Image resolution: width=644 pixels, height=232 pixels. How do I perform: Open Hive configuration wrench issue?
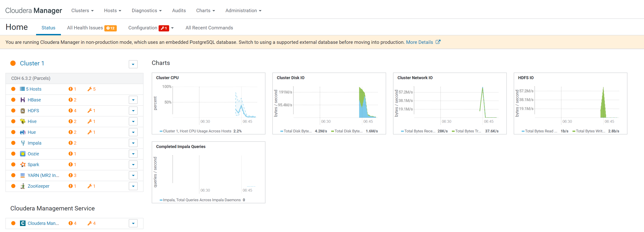(91, 121)
